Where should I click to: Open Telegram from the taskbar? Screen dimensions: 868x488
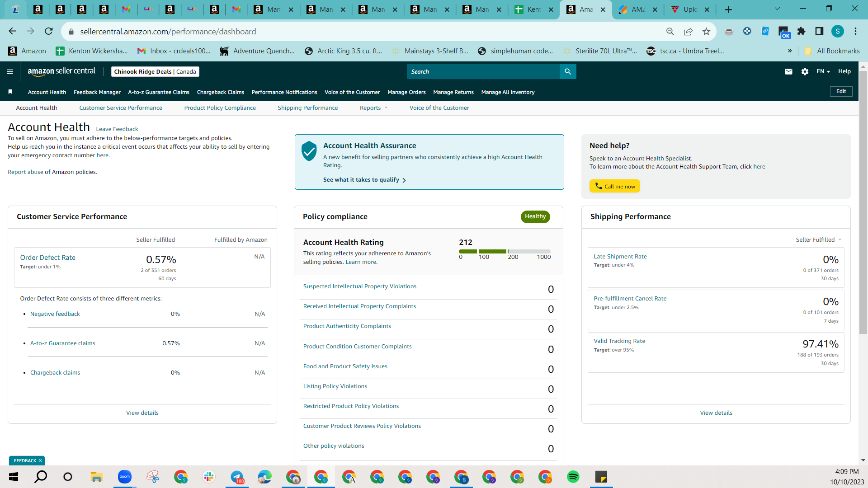237,477
